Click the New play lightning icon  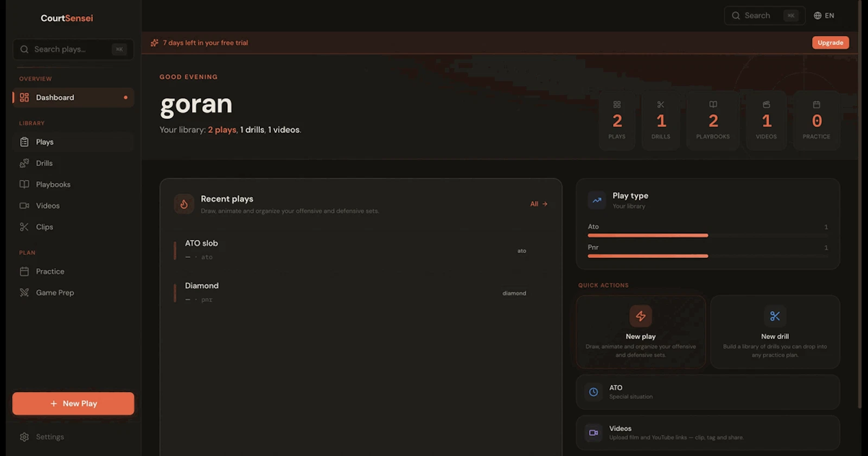pyautogui.click(x=641, y=316)
